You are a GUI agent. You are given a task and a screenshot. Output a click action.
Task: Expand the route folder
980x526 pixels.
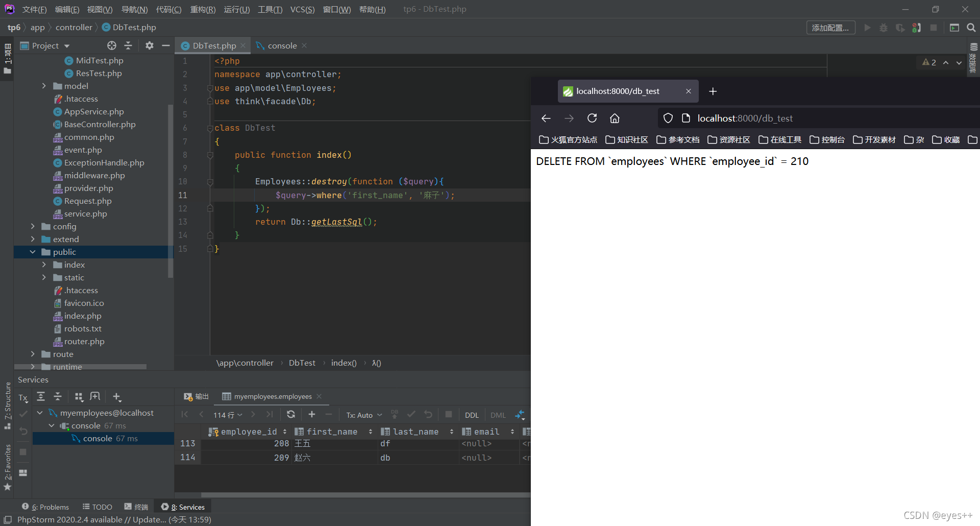(x=33, y=354)
